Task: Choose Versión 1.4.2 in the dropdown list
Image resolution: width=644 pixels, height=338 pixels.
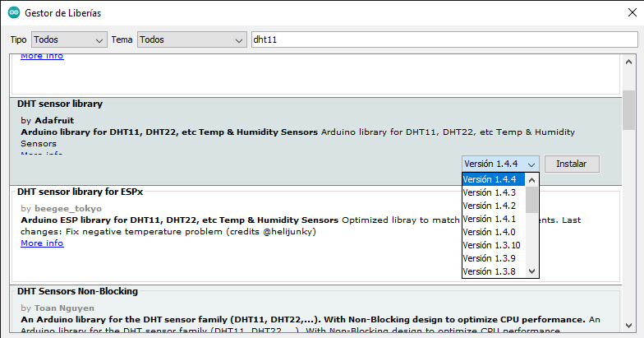Action: tap(493, 206)
